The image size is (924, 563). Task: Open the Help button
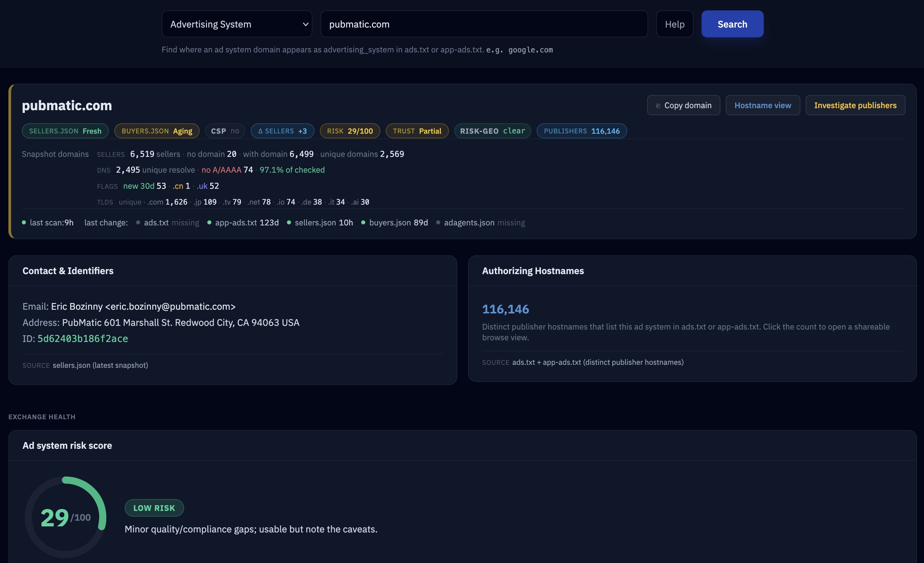(674, 24)
